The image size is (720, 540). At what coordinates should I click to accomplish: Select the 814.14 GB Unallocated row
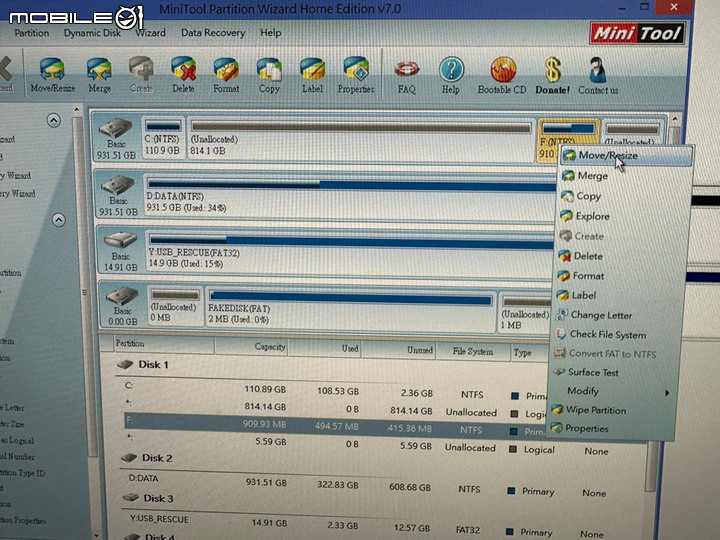tap(335, 408)
